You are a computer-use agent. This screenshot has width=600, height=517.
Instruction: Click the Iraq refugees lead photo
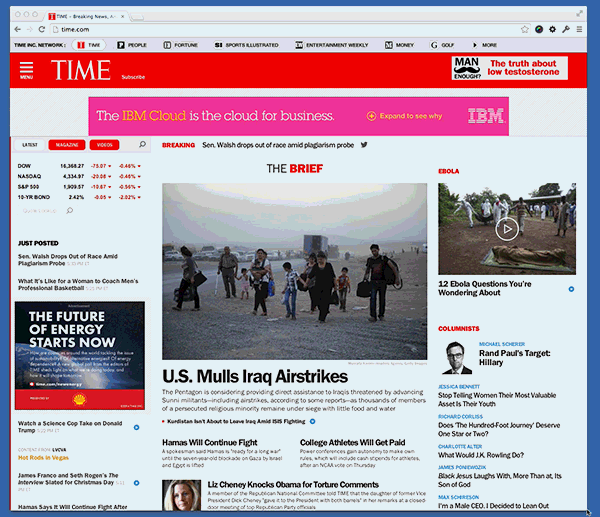[294, 271]
